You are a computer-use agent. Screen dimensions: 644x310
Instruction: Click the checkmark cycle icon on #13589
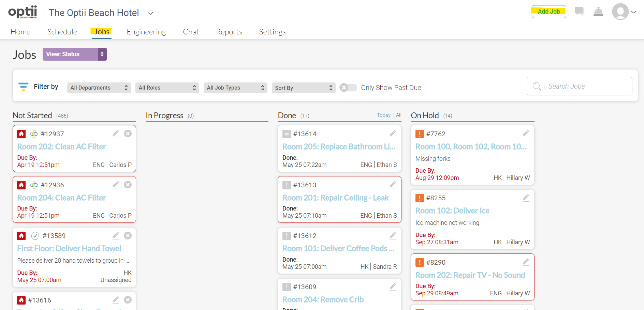point(35,236)
